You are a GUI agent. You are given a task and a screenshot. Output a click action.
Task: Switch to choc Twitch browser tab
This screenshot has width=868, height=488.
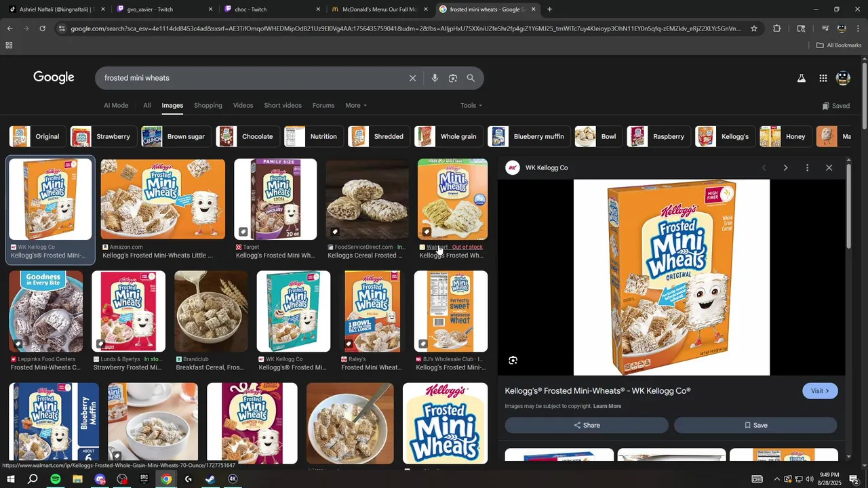[x=271, y=9]
